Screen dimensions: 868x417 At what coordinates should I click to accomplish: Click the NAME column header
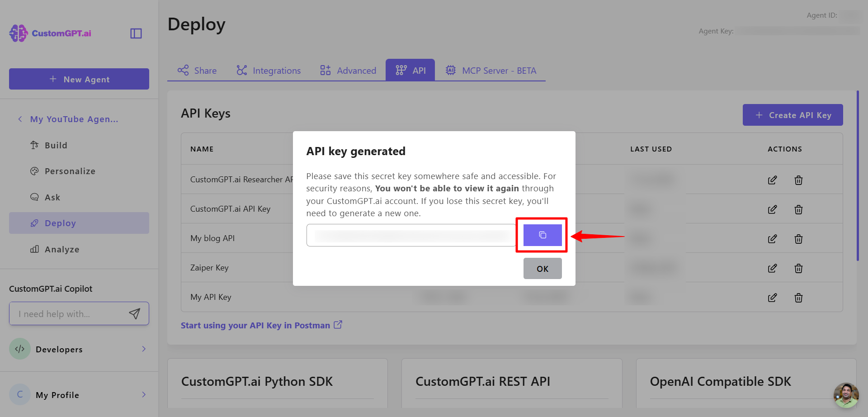pyautogui.click(x=202, y=149)
